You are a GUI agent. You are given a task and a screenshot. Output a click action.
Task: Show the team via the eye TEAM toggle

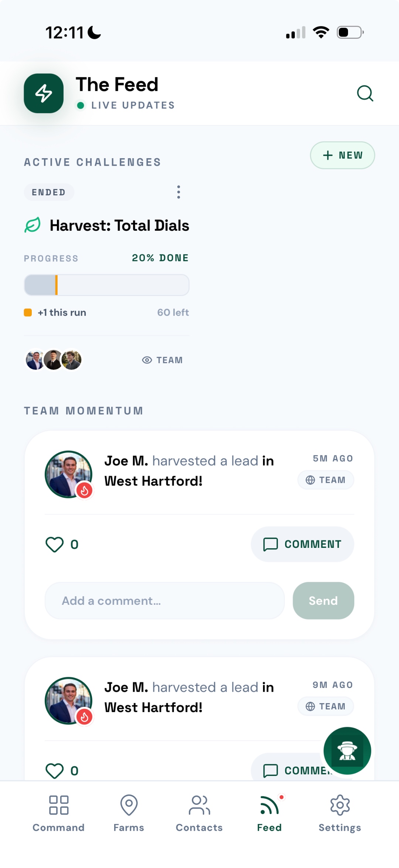pos(163,360)
